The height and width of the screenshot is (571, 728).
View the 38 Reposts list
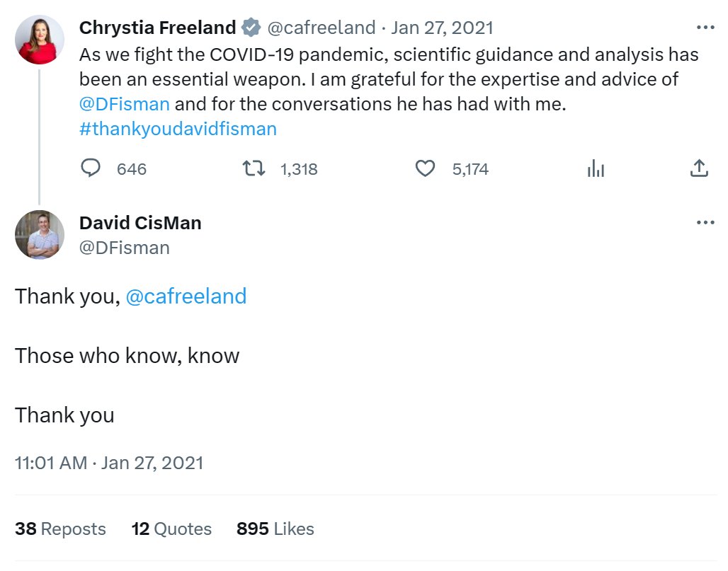click(x=60, y=529)
